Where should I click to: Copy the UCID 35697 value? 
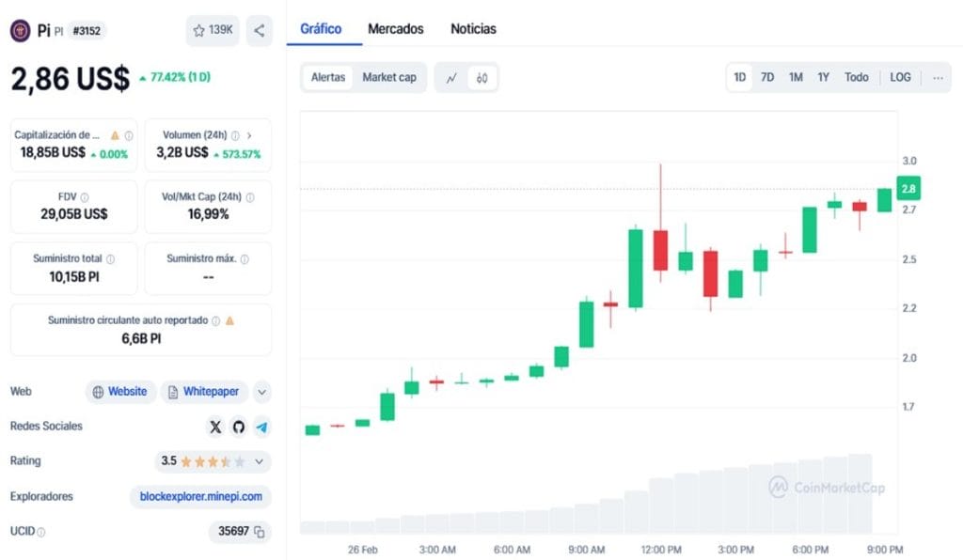click(260, 532)
